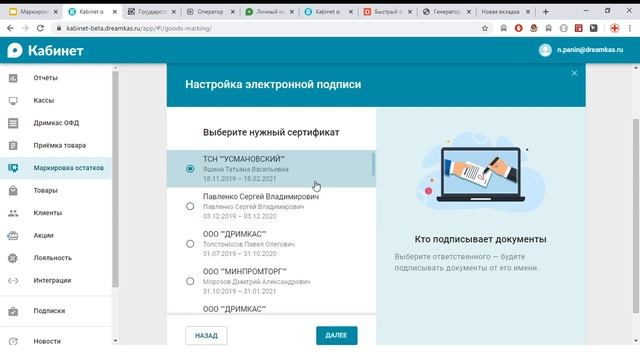This screenshot has height=360, width=640.
Task: Open the Интеграции arrows icon
Action: click(13, 280)
